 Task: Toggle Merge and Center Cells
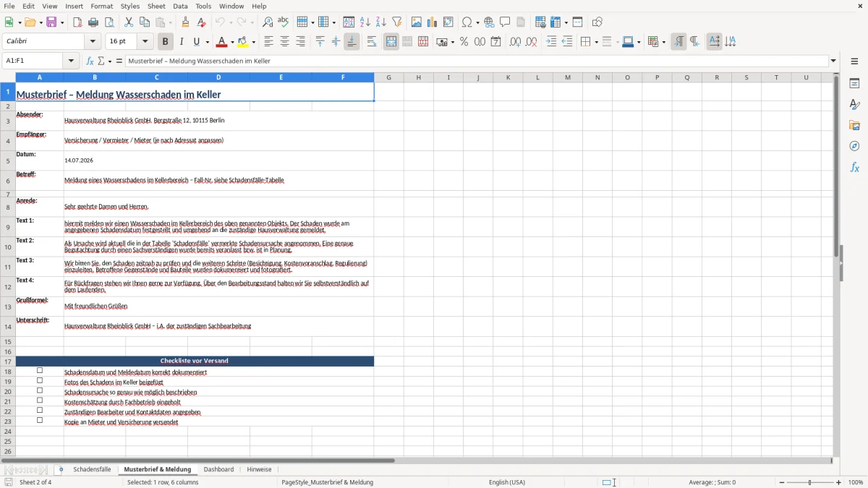coord(391,42)
